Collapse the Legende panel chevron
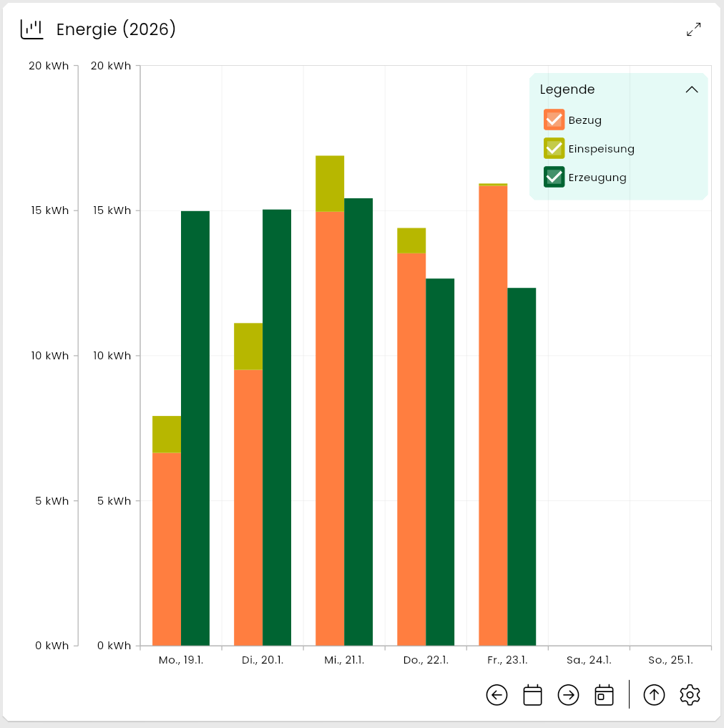 coord(691,90)
